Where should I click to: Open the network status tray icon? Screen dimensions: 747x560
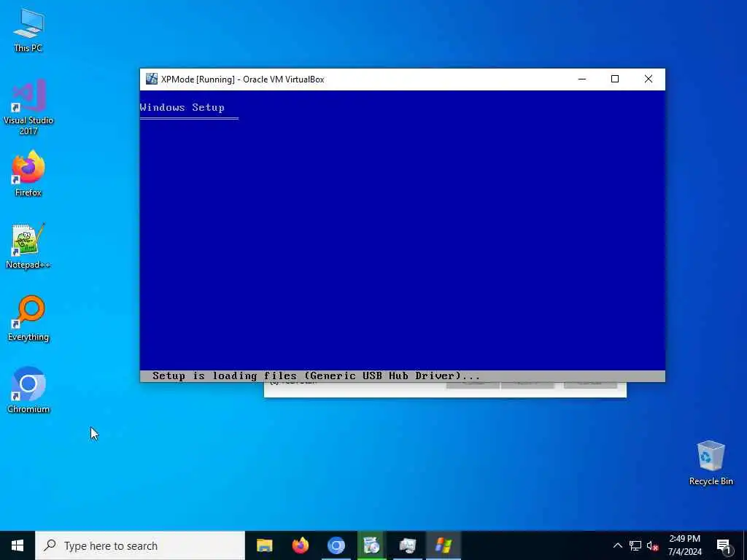(635, 545)
